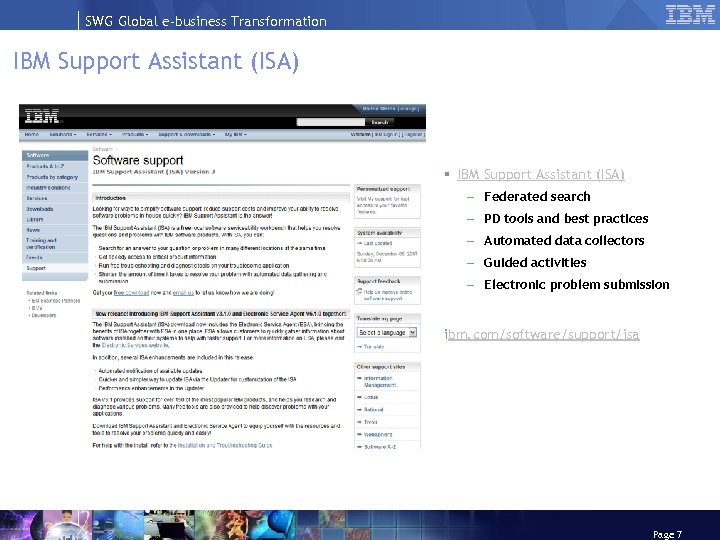Open the Lotus support site link
The width and height of the screenshot is (720, 540).
click(x=371, y=397)
